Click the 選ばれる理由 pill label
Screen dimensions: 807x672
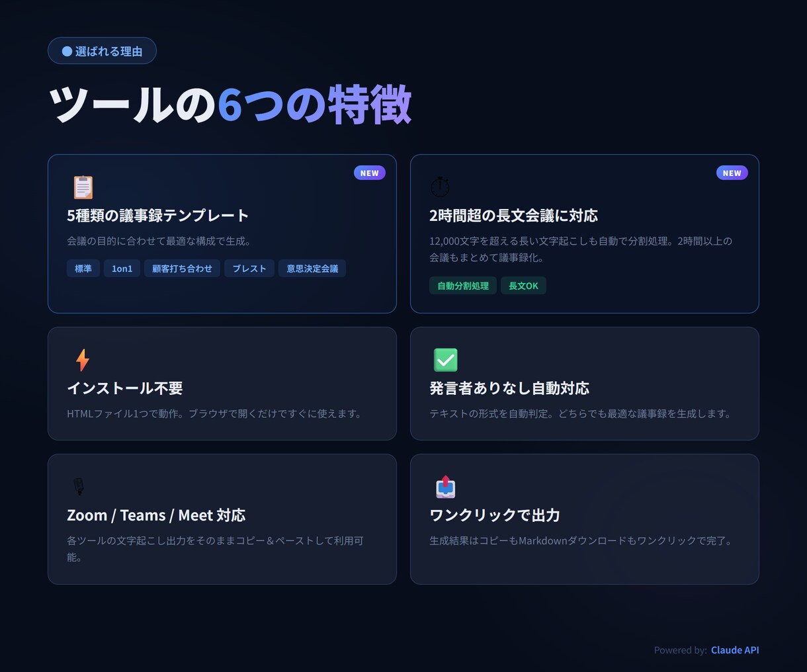coord(102,51)
